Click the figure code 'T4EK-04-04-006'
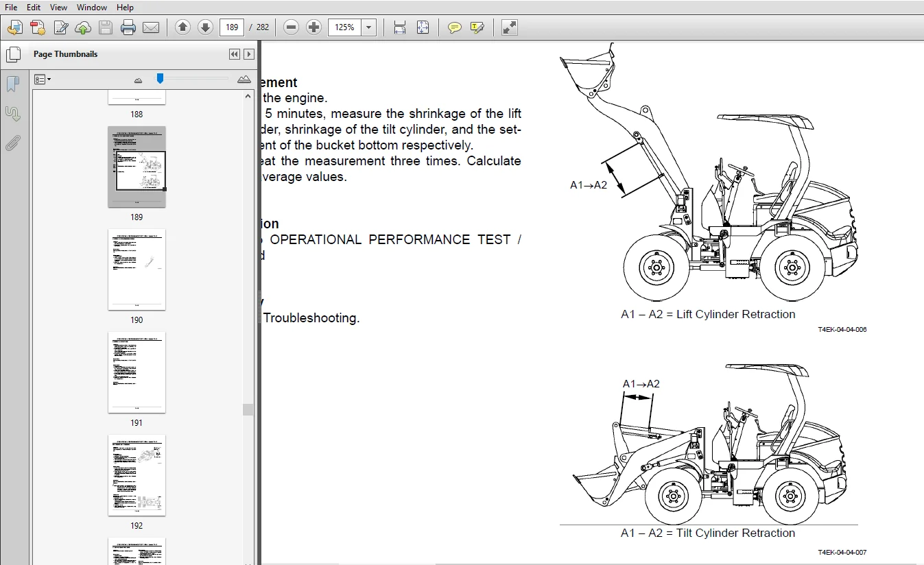Image resolution: width=924 pixels, height=565 pixels. click(x=842, y=330)
